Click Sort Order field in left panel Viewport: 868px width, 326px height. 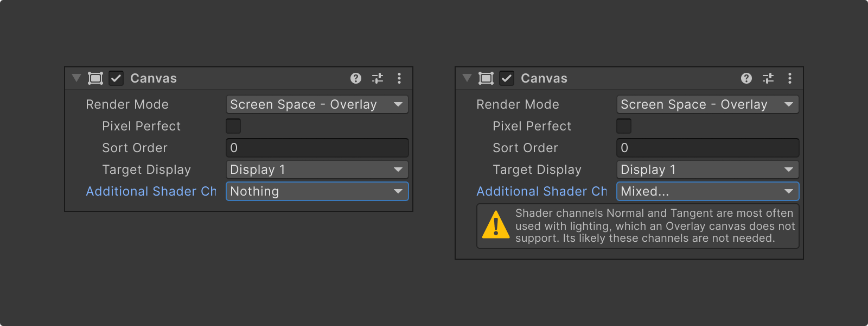(x=317, y=148)
